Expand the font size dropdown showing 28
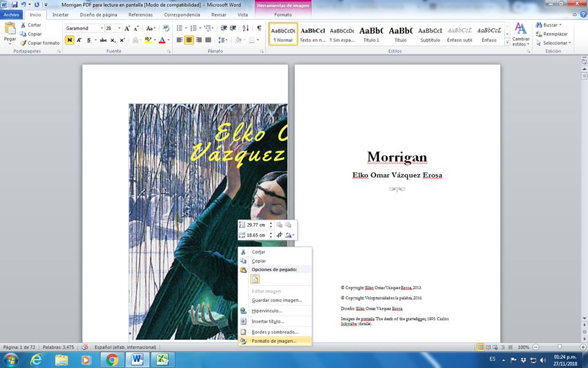Image resolution: width=588 pixels, height=368 pixels. [x=118, y=28]
